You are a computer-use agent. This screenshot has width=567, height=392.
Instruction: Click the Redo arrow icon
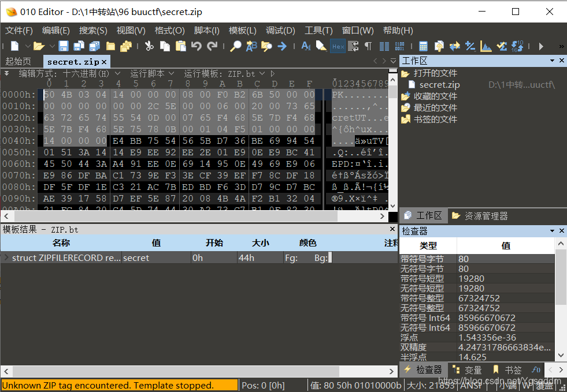[x=212, y=46]
